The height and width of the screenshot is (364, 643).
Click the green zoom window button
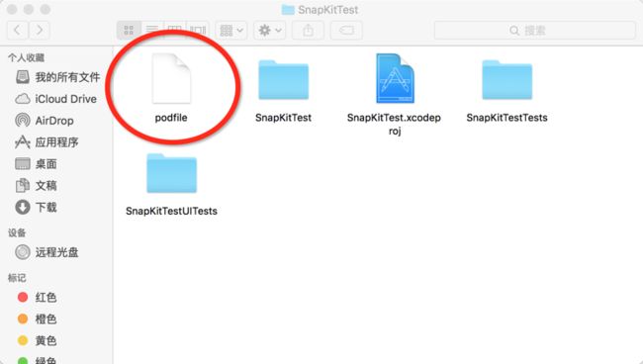click(46, 9)
